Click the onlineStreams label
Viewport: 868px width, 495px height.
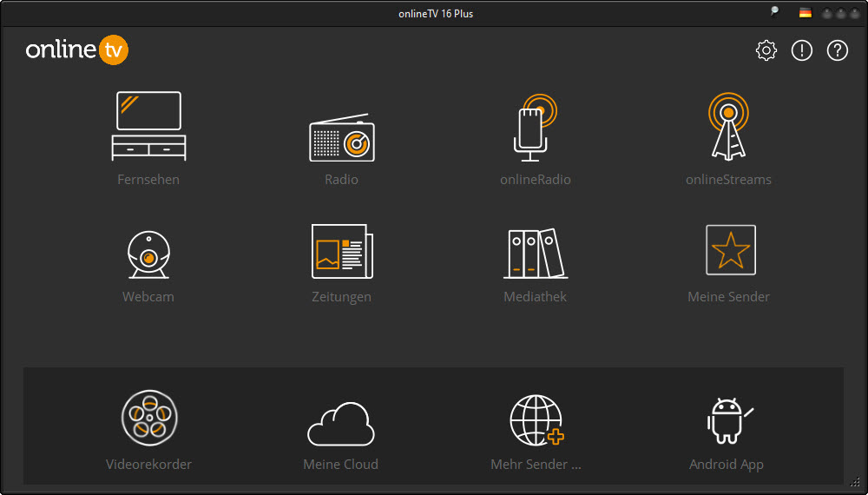[728, 180]
